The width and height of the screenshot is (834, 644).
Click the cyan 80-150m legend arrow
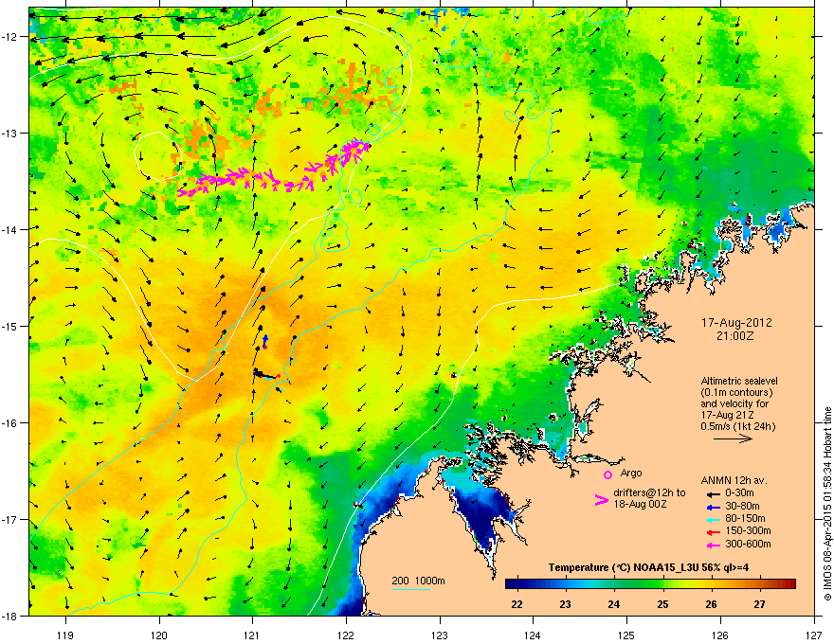pyautogui.click(x=712, y=519)
